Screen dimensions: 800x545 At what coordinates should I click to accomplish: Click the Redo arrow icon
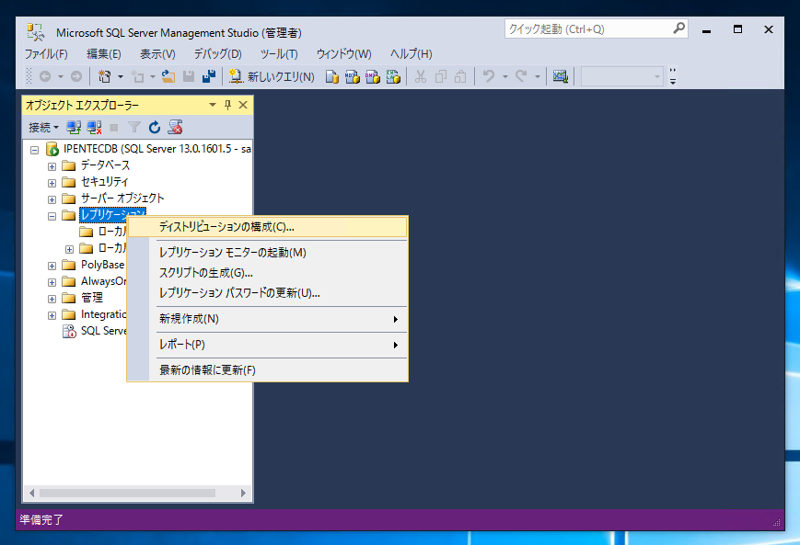pyautogui.click(x=521, y=77)
